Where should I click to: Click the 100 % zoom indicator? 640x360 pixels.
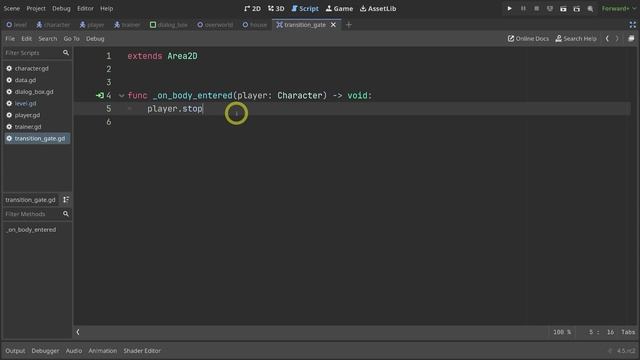[562, 332]
